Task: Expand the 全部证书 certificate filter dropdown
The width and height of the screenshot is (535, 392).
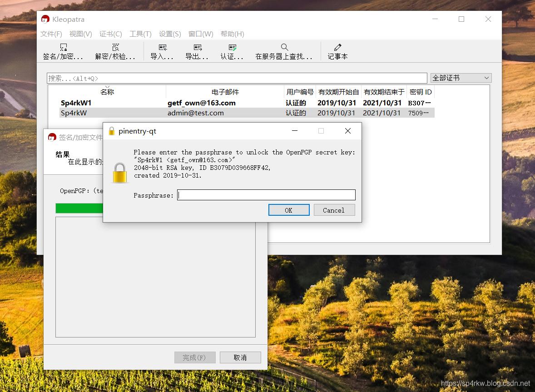Action: click(461, 78)
